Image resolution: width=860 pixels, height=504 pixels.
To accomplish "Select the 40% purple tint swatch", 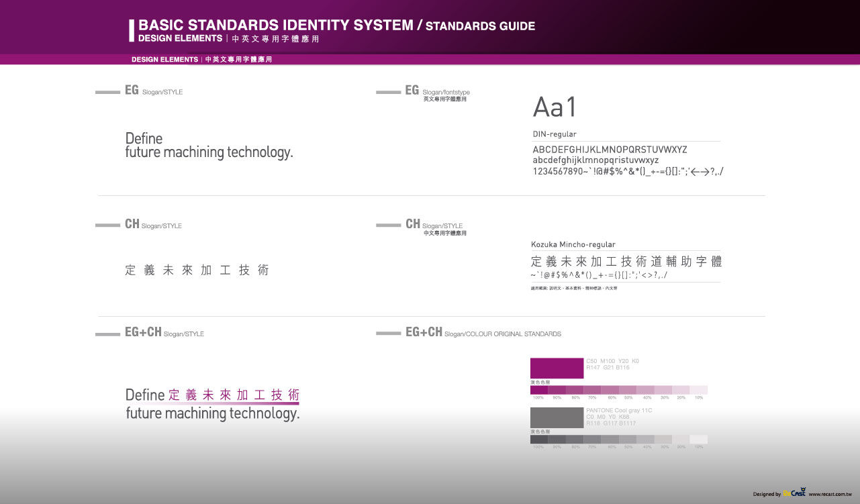I will tap(645, 390).
